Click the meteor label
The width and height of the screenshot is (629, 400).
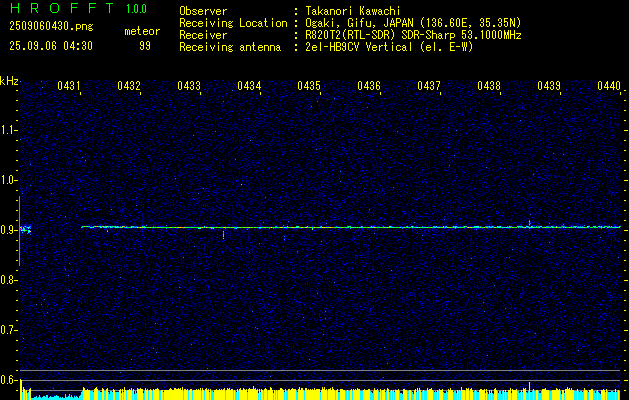click(x=142, y=31)
